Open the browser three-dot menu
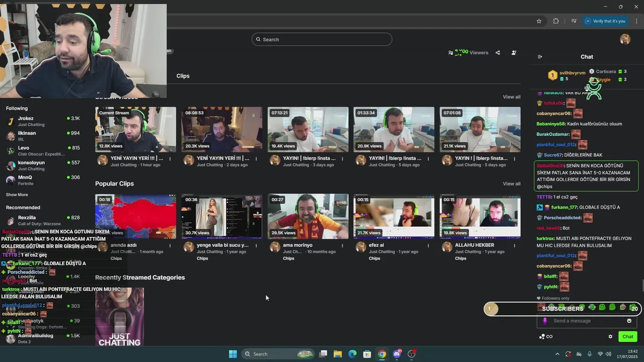 click(x=637, y=21)
